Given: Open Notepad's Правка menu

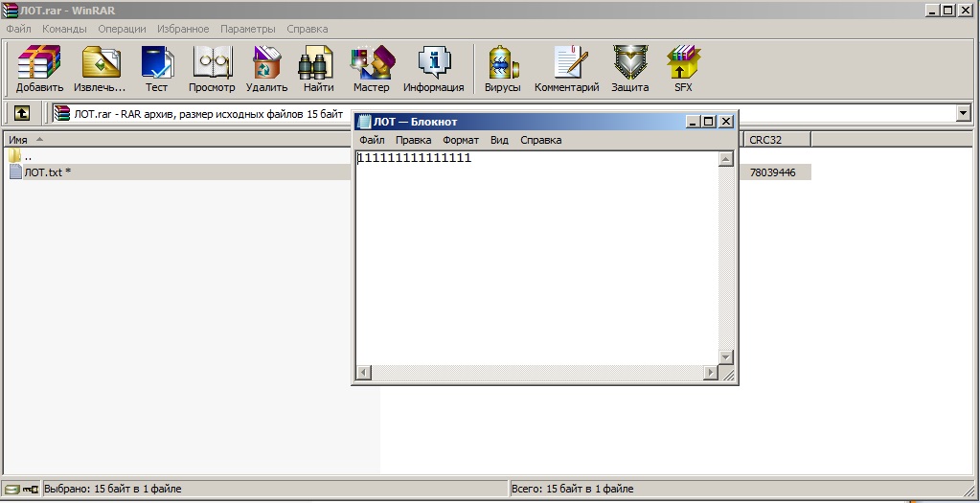Looking at the screenshot, I should (413, 140).
